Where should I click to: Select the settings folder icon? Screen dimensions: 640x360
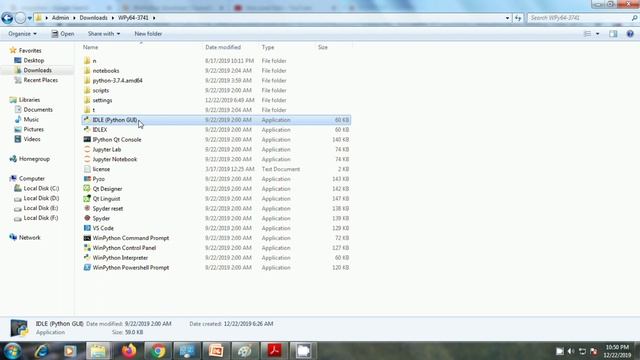click(x=87, y=100)
